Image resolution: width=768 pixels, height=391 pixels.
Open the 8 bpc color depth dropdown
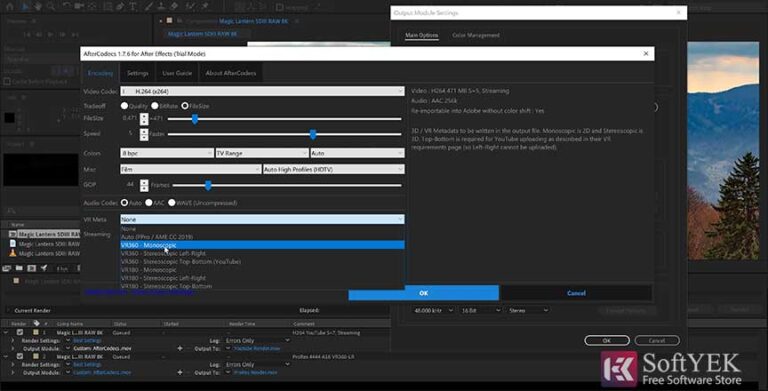[x=167, y=153]
